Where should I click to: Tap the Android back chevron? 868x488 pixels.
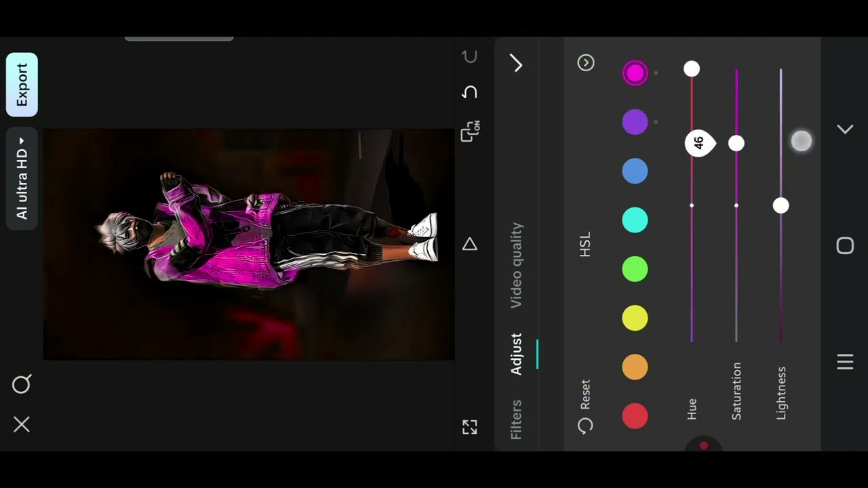click(x=845, y=129)
